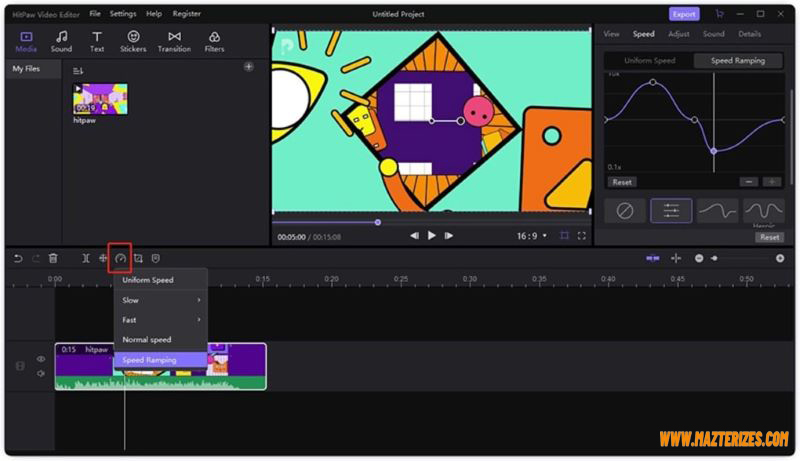The image size is (800, 461).
Task: Open the Filters panel
Action: point(214,42)
